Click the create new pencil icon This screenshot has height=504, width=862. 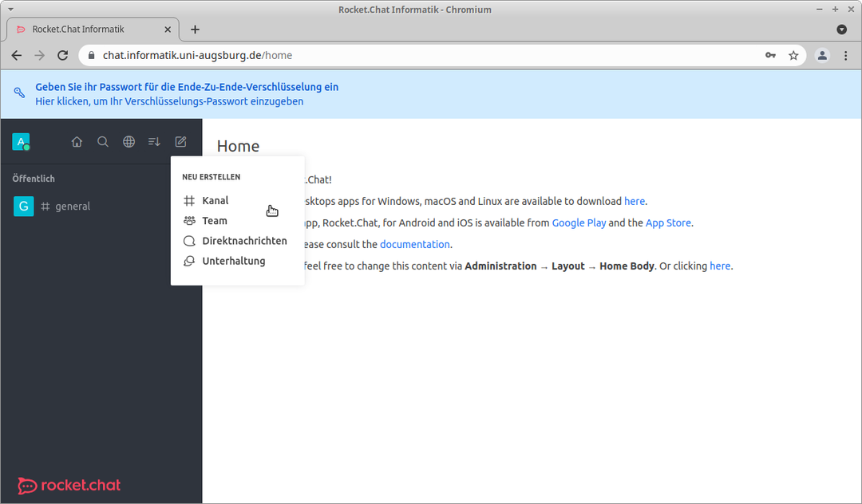(180, 142)
